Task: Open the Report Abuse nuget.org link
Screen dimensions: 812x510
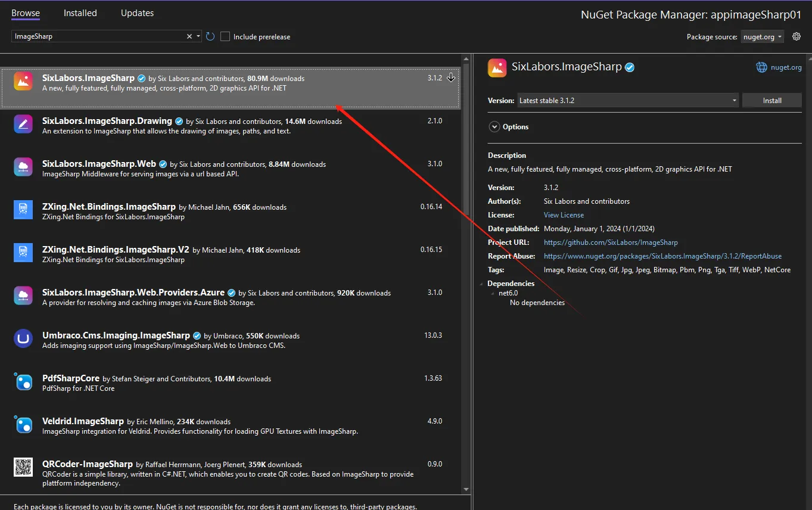Action: coord(662,256)
